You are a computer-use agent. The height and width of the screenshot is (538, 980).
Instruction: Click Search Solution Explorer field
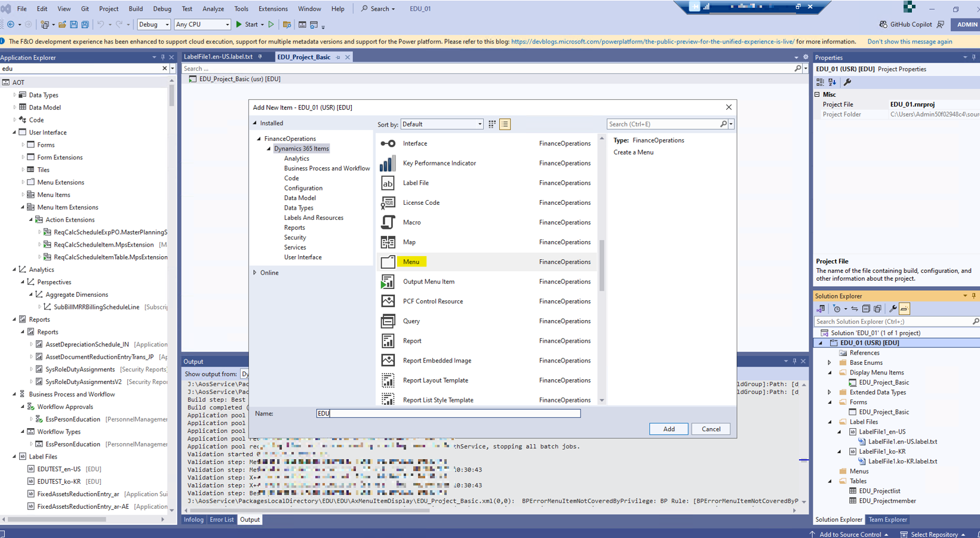pyautogui.click(x=893, y=321)
